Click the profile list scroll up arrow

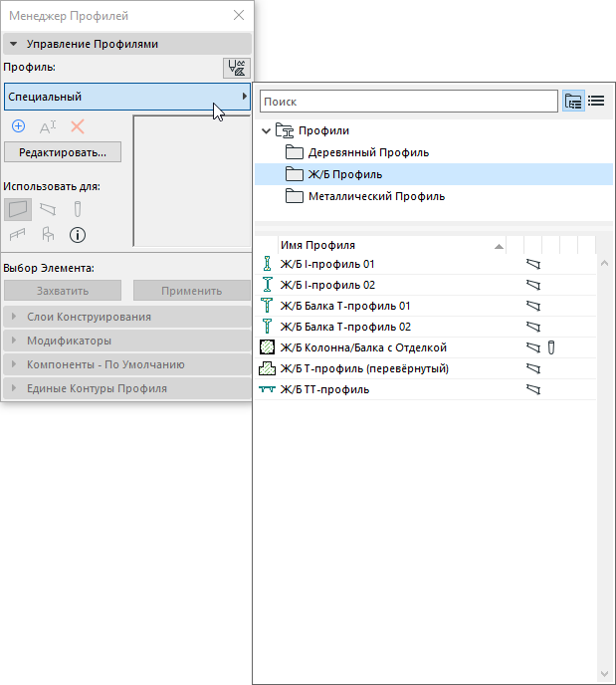click(605, 263)
